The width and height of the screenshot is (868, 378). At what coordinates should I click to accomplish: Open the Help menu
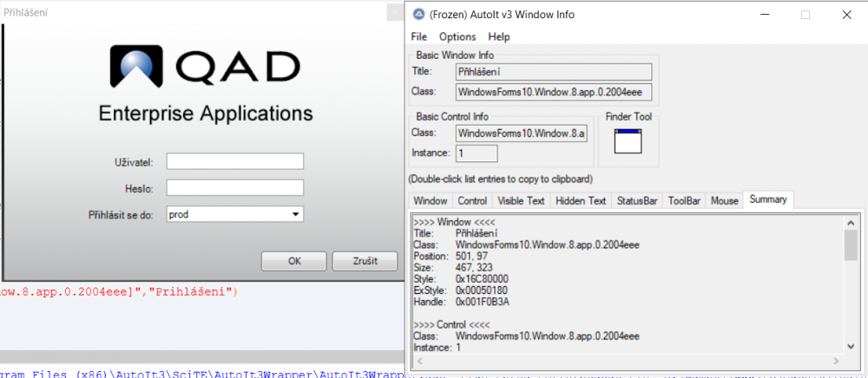click(499, 37)
